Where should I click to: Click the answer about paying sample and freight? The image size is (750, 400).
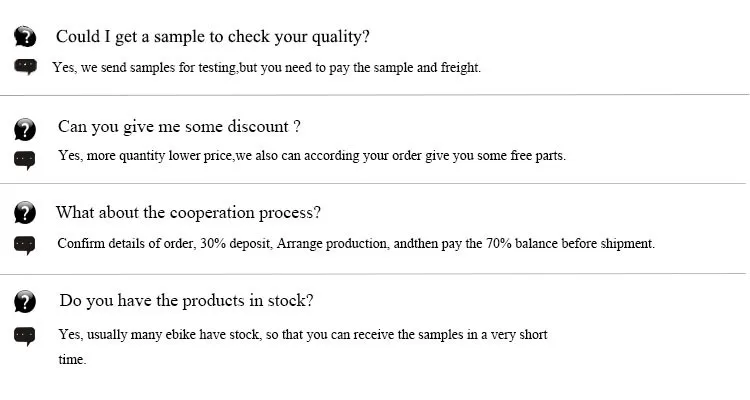pos(266,67)
